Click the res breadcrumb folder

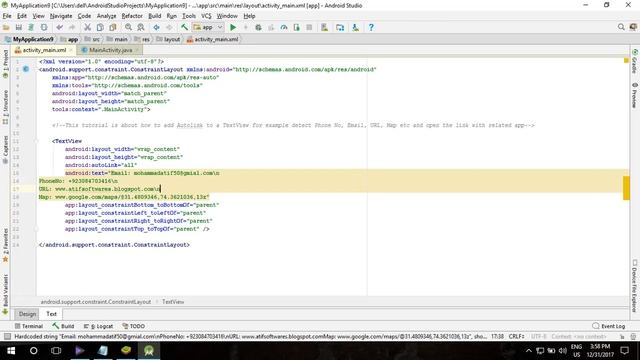(x=142, y=39)
